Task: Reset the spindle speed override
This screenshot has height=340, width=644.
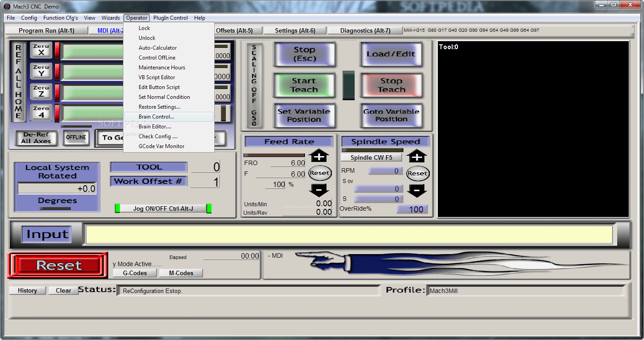Action: point(417,174)
